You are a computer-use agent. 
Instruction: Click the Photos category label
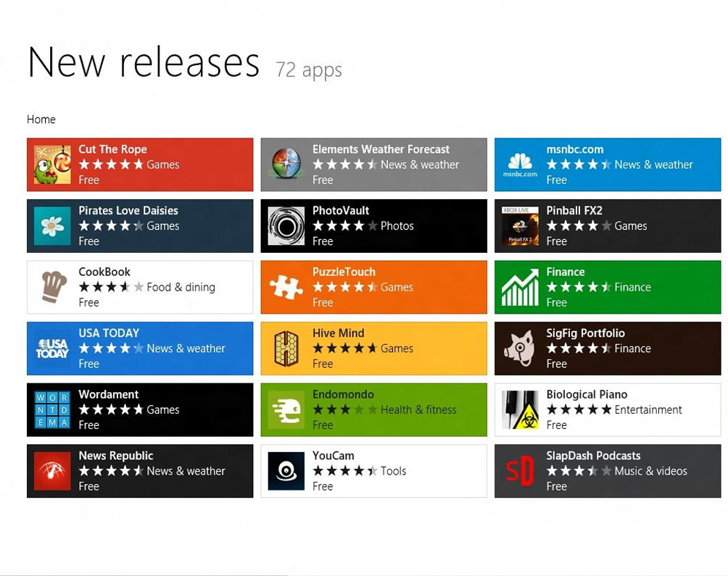(x=397, y=226)
